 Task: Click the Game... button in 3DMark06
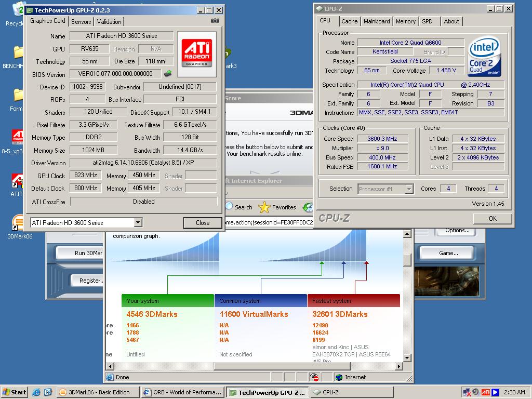[x=448, y=253]
